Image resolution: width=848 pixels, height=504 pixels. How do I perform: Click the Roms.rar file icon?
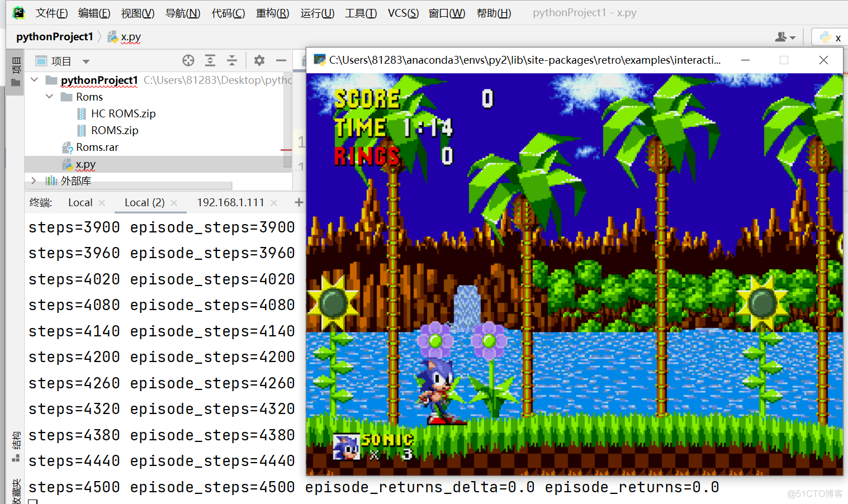(68, 148)
